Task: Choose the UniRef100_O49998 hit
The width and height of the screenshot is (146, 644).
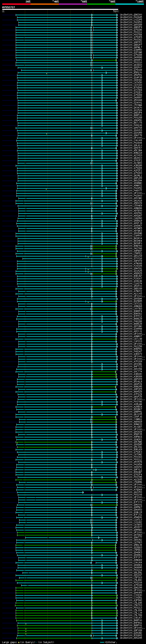Action: pyautogui.click(x=131, y=58)
